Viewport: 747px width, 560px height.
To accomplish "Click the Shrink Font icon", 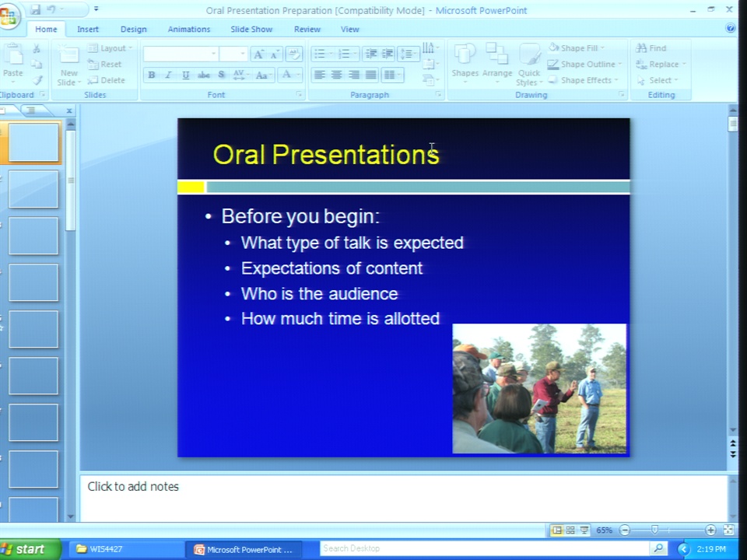I will tap(275, 54).
